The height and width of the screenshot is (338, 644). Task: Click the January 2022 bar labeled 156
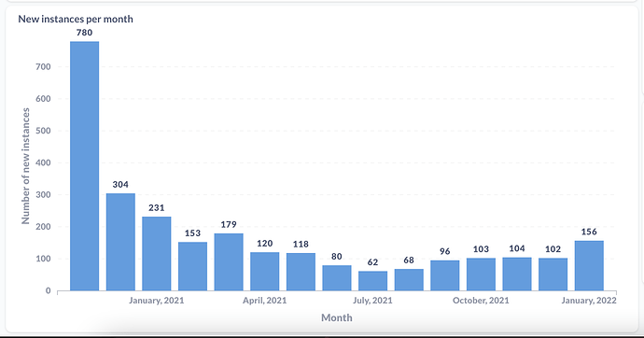(x=589, y=266)
